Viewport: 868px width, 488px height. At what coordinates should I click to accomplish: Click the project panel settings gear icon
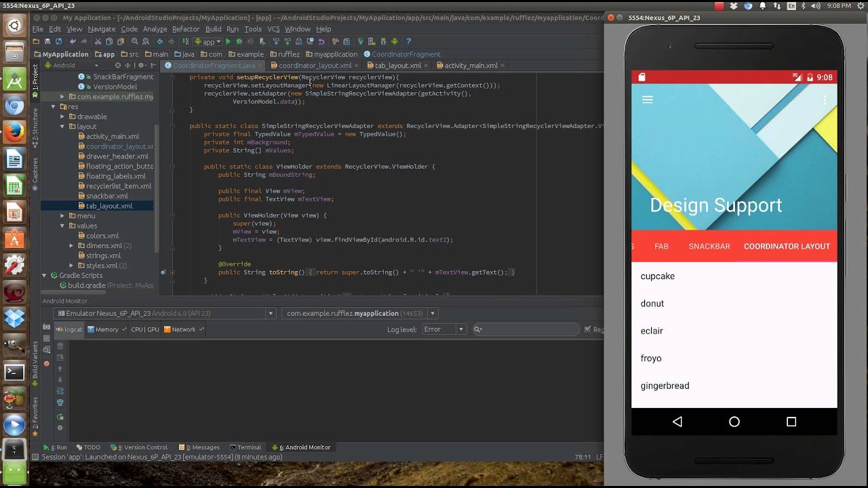point(140,66)
